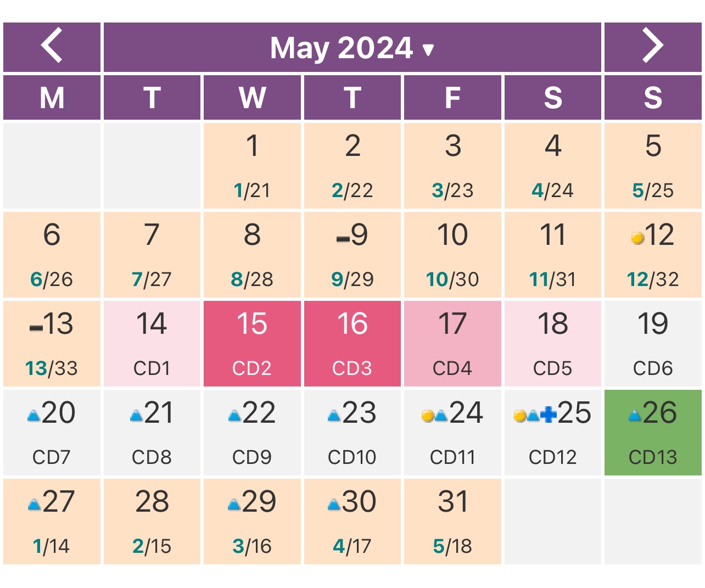Choose May 10 labeled 10/30
Image resolution: width=705 pixels, height=588 pixels.
pos(452,254)
